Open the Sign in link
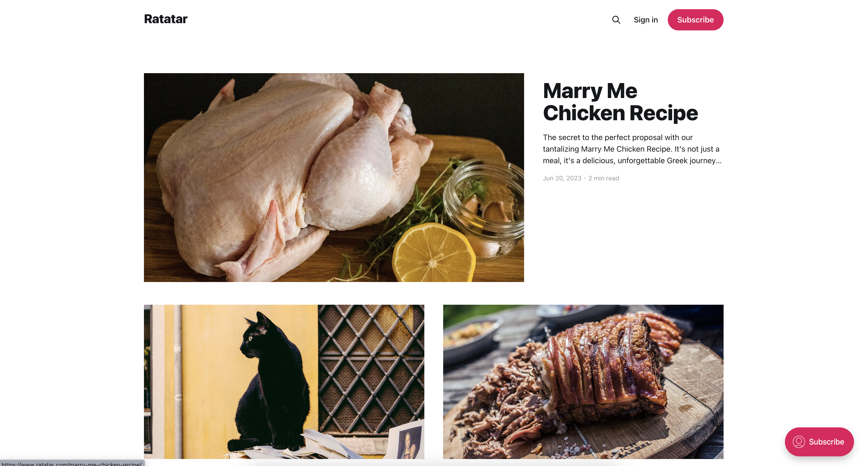 646,20
